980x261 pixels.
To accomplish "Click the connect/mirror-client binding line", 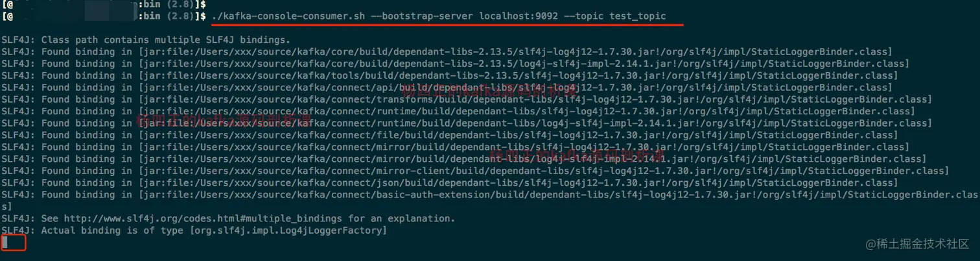I will pos(475,171).
